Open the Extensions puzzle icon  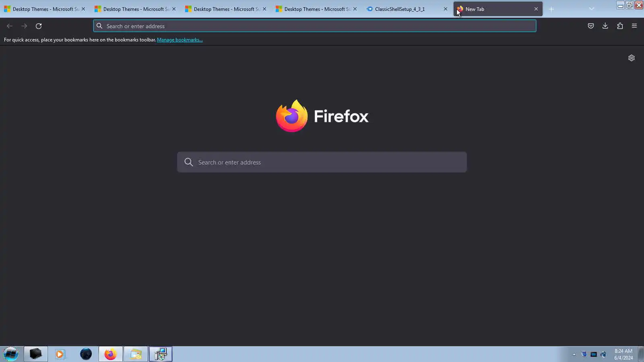[x=620, y=26]
